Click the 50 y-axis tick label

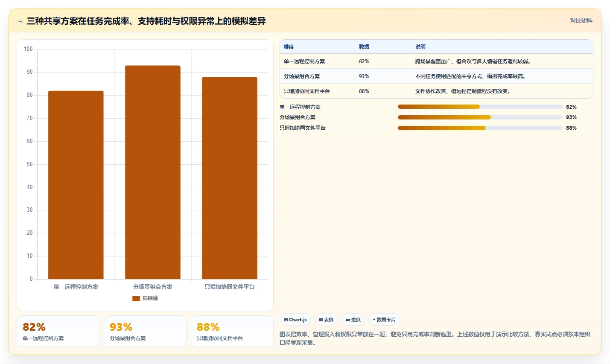pyautogui.click(x=29, y=164)
